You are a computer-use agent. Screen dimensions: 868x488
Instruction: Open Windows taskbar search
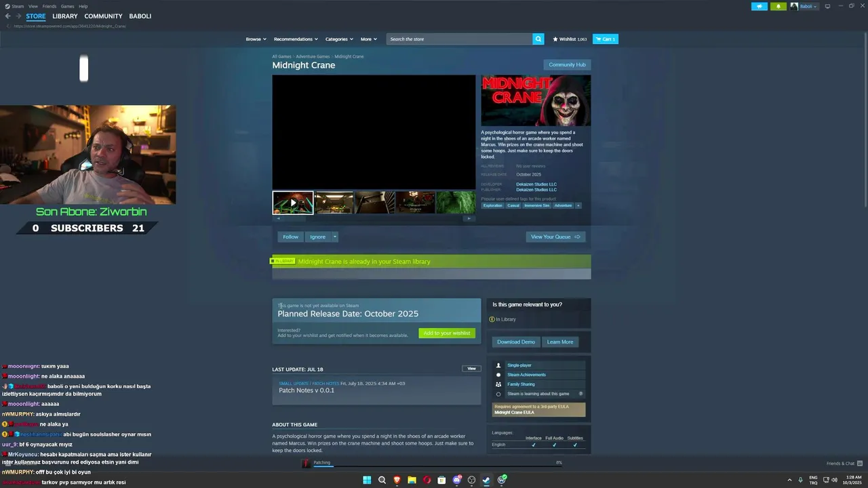pos(382,480)
